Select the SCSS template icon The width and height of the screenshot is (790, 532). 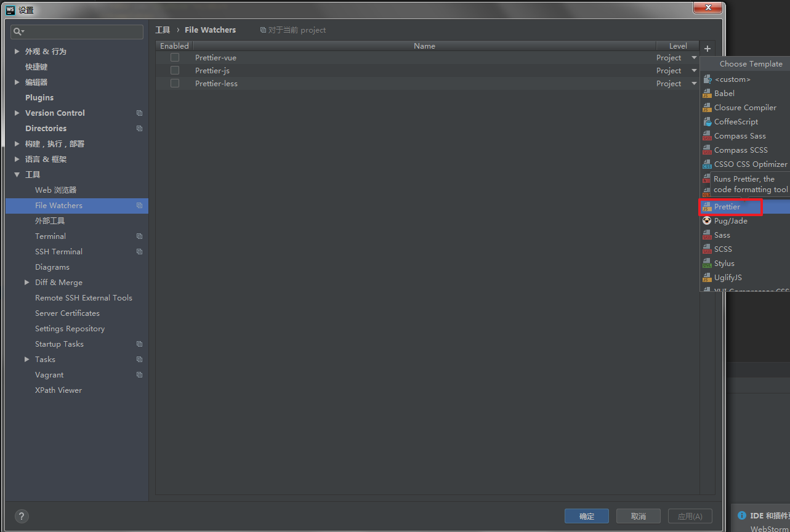[x=707, y=249]
